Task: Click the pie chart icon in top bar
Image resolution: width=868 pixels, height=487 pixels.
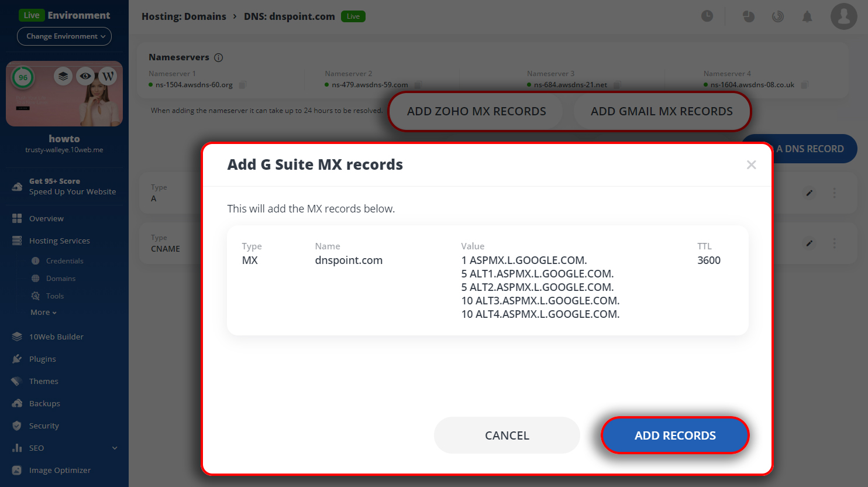Action: pos(749,16)
